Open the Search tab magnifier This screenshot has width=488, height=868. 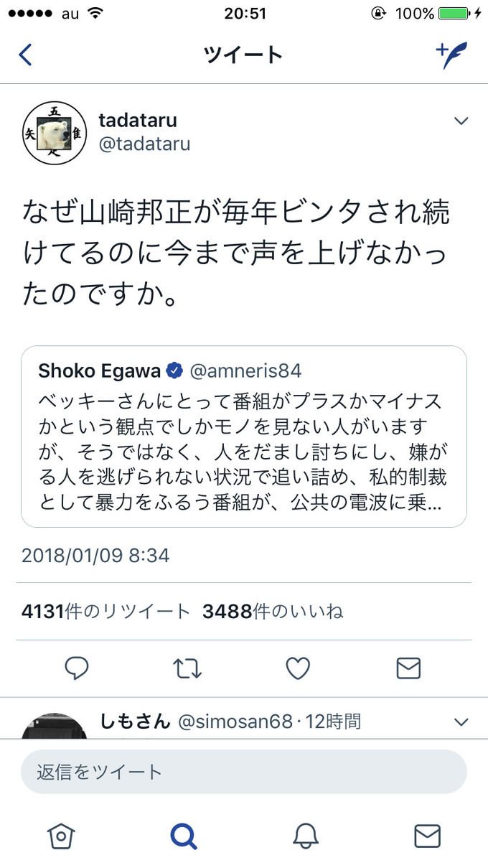click(x=183, y=836)
